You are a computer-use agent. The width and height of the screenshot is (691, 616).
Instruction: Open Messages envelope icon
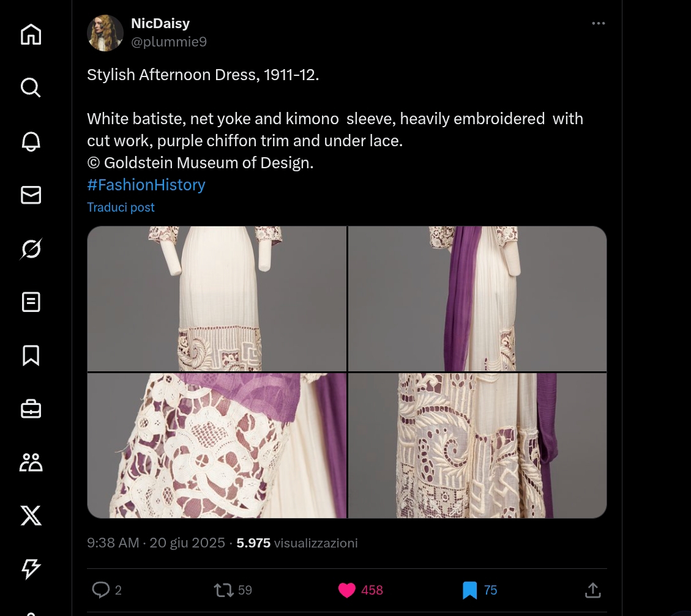(31, 195)
